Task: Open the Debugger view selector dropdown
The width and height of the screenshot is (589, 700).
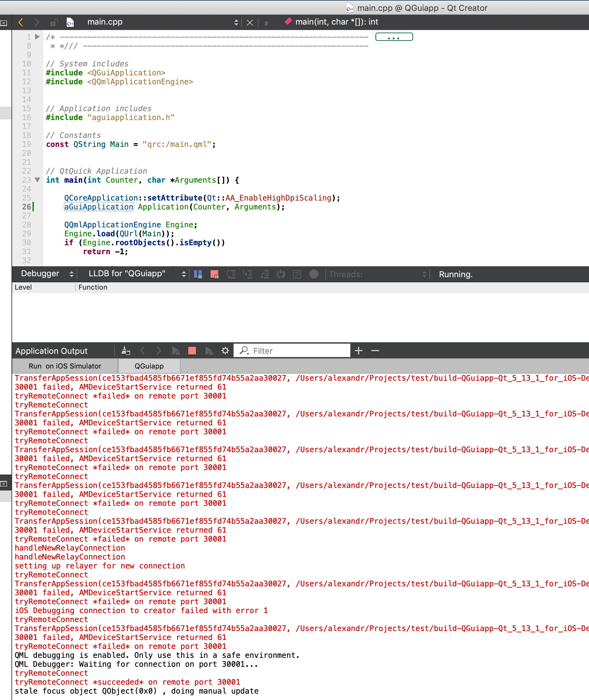Action: (71, 274)
